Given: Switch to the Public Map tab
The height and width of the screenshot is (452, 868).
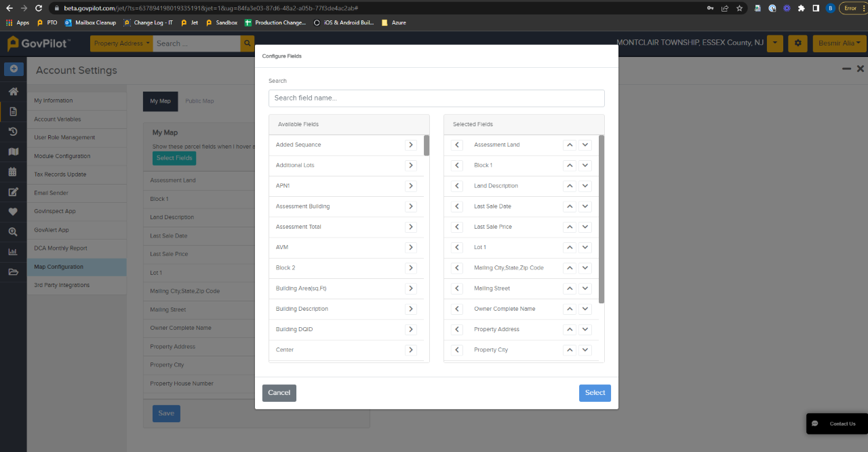Looking at the screenshot, I should pos(199,101).
